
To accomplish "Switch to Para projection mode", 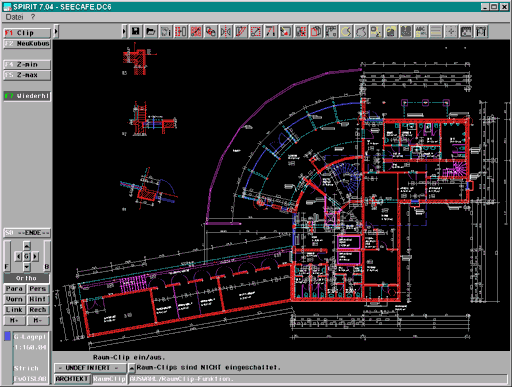I will [x=14, y=289].
